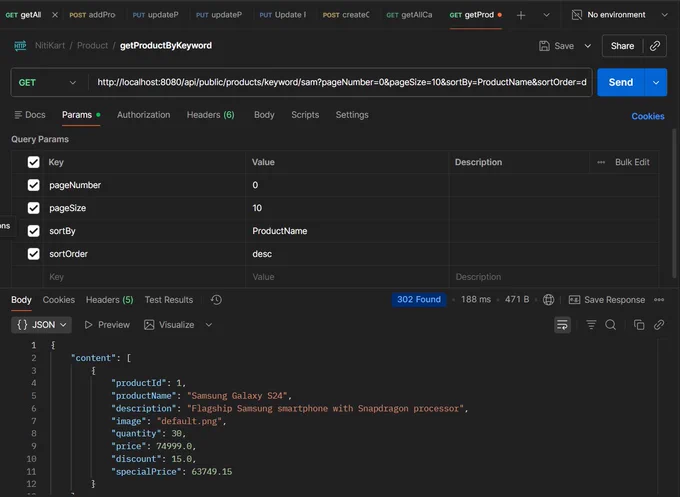This screenshot has width=680, height=497.
Task: Click the empty Key input field
Action: (x=144, y=277)
